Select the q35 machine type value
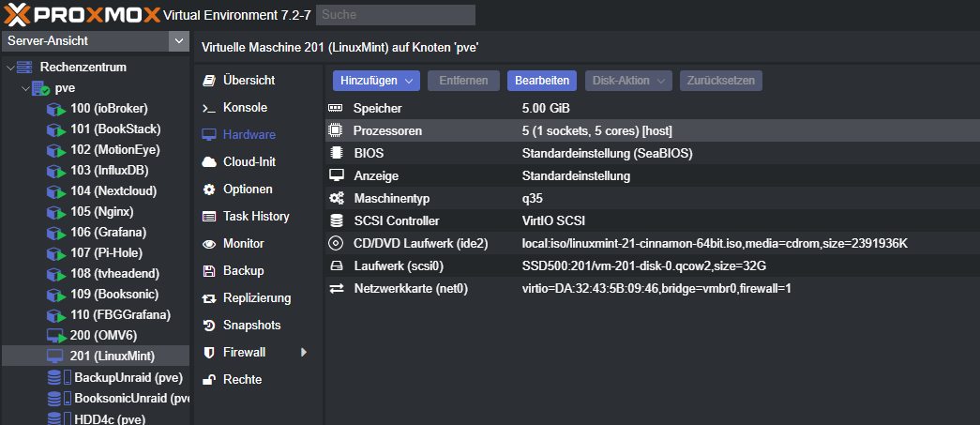 pos(533,198)
